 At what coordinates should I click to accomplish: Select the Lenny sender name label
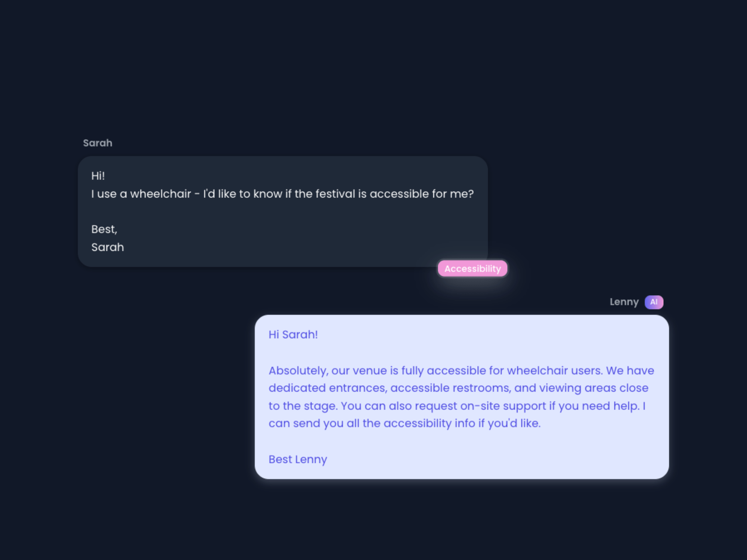pyautogui.click(x=624, y=302)
